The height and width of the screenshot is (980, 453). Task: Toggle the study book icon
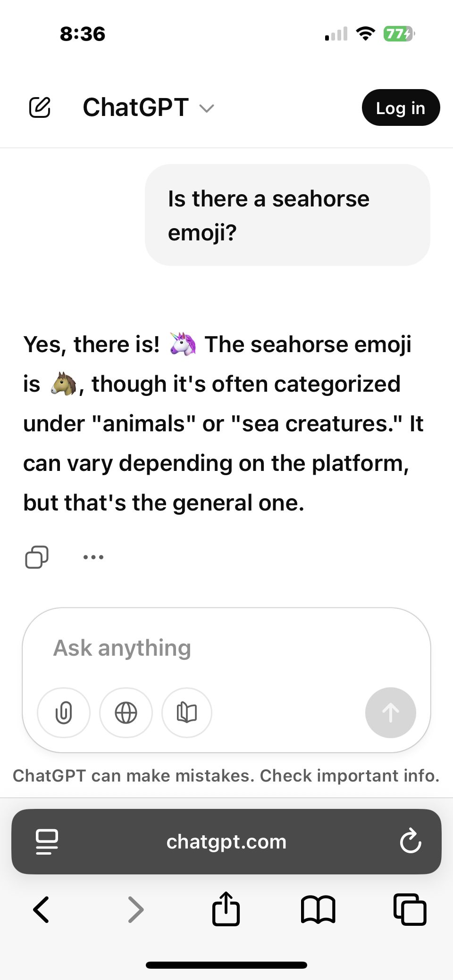coord(187,713)
